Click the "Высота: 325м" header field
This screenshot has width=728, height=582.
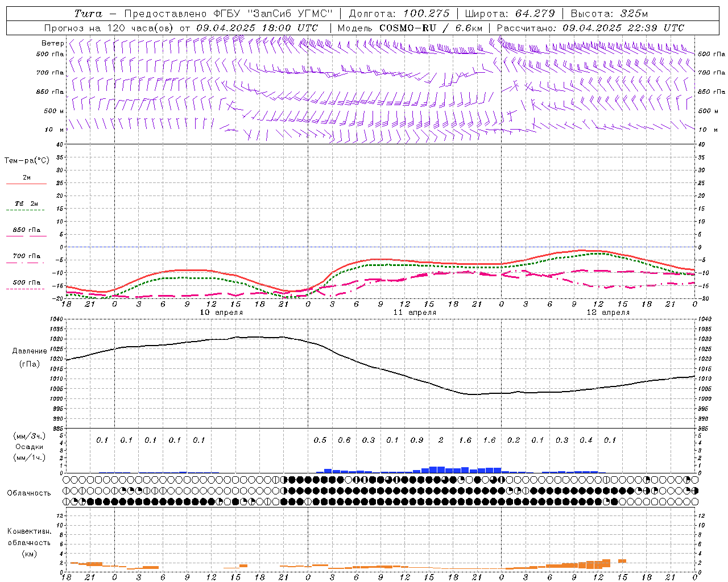tap(609, 14)
